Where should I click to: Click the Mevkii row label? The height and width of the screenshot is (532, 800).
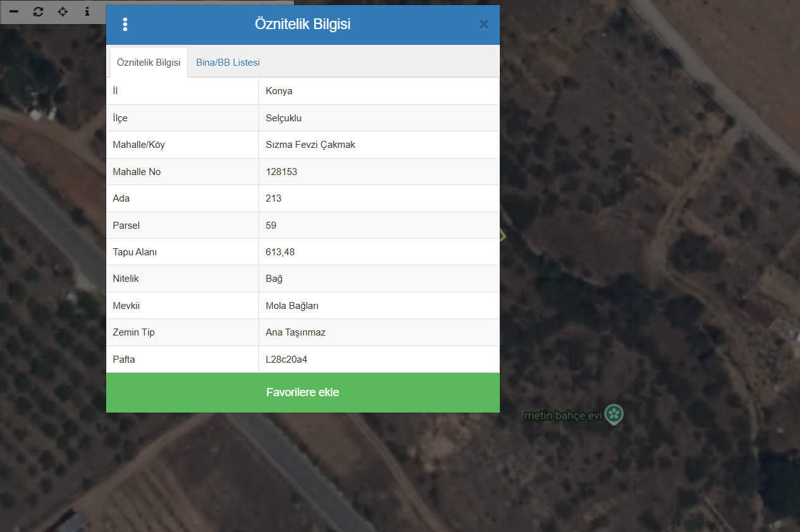pos(126,306)
